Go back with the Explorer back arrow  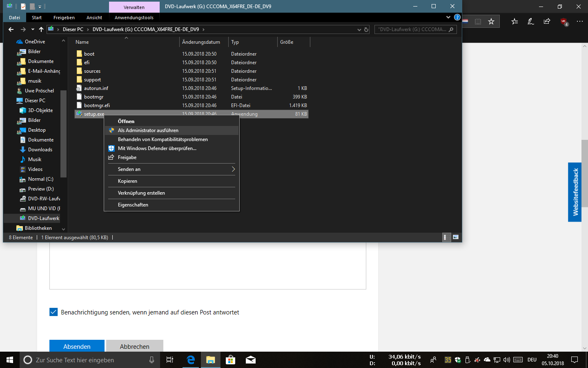[x=11, y=29]
